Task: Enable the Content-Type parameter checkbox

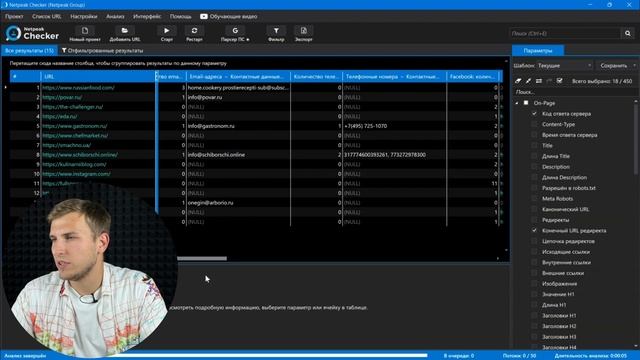Action: click(x=534, y=124)
